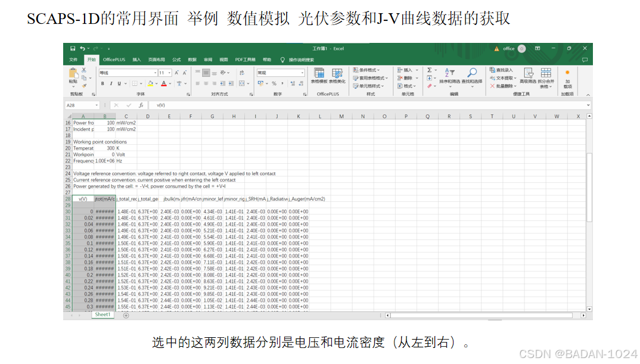640x364 pixels.
Task: Switch to the 公式 (Formulas) tab
Action: [x=176, y=60]
